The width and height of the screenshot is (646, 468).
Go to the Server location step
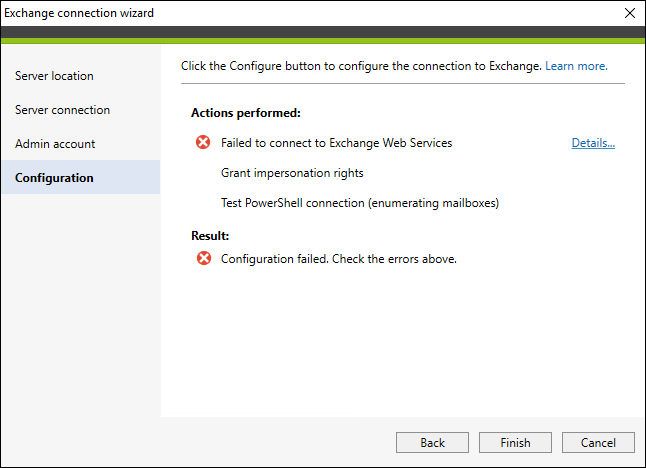(x=54, y=76)
